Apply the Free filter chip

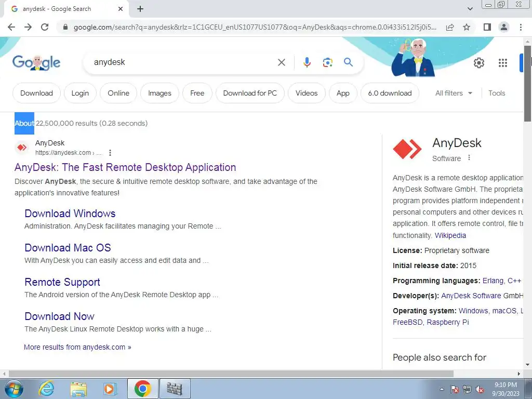(x=197, y=93)
